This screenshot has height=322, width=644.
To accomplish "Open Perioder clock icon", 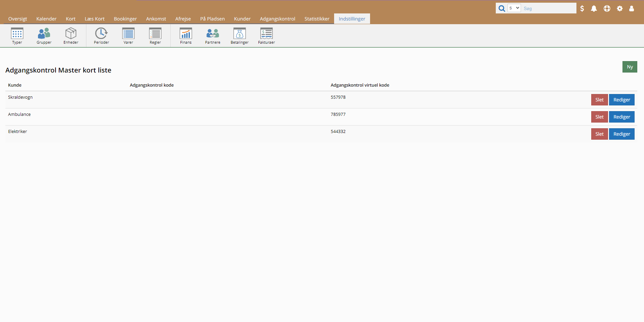I will (x=101, y=34).
